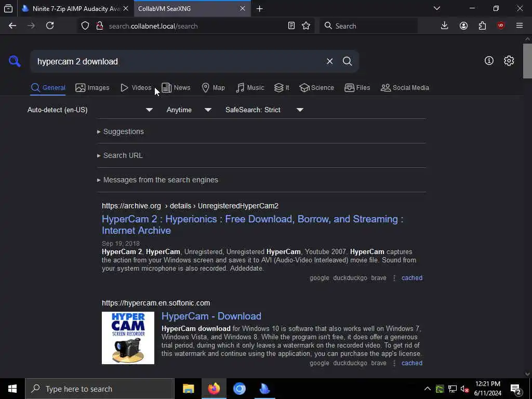Go back using the browser back arrow
The width and height of the screenshot is (532, 399).
[12, 26]
